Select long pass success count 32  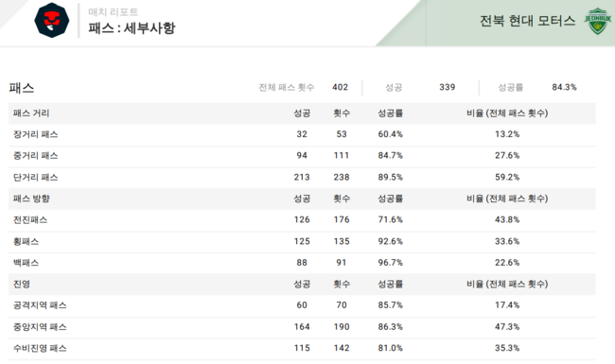point(302,134)
